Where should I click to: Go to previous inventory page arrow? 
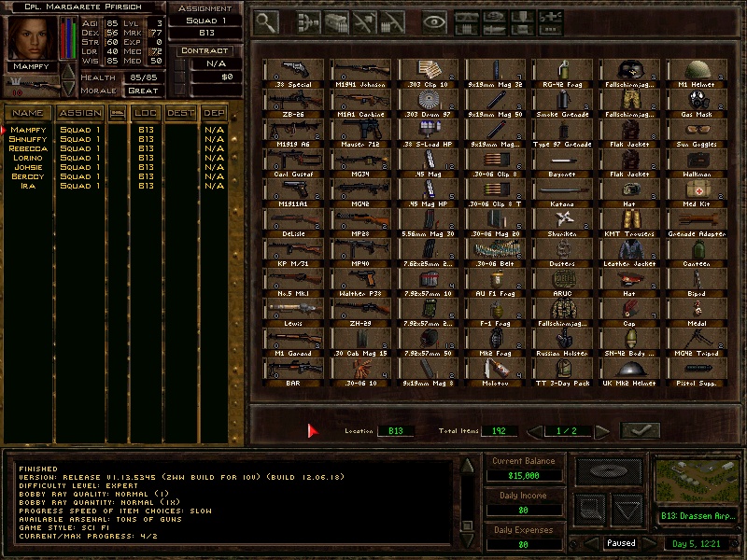[534, 431]
